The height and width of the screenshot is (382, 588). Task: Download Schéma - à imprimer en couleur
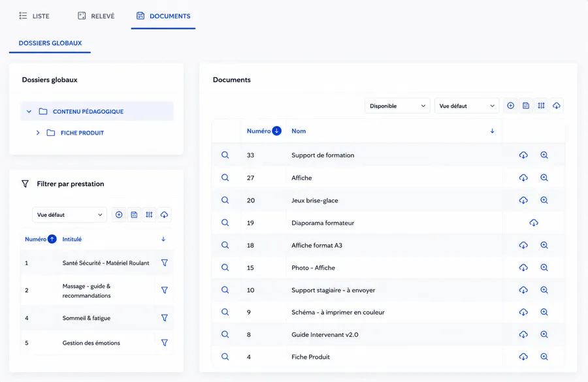(523, 312)
